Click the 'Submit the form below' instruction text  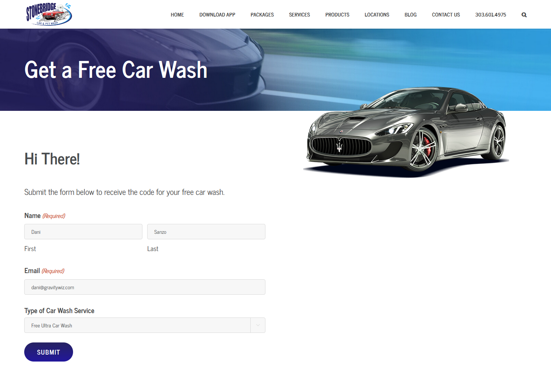coord(124,192)
